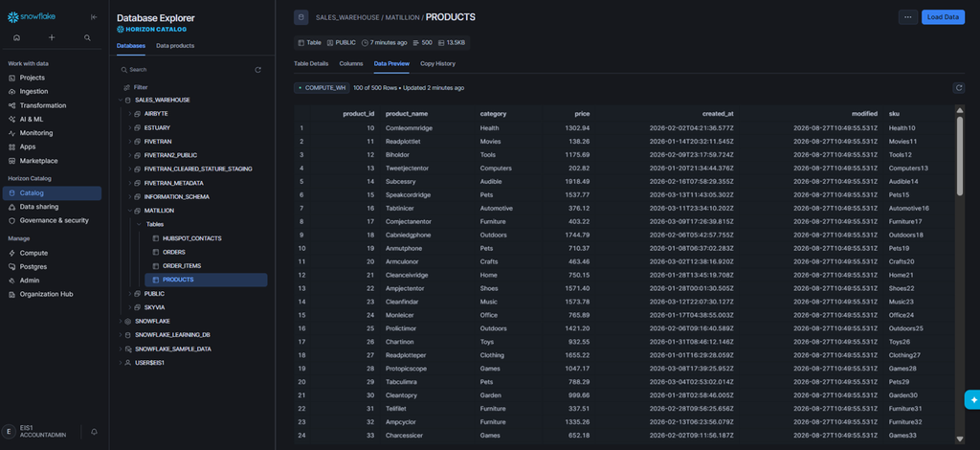Open the Copy History tab
The image size is (980, 450).
pos(437,64)
